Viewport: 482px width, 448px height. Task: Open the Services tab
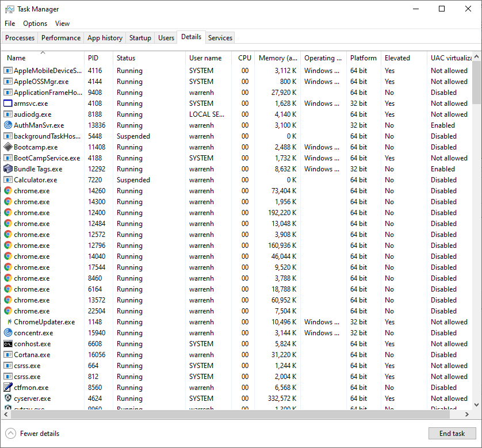tap(220, 38)
